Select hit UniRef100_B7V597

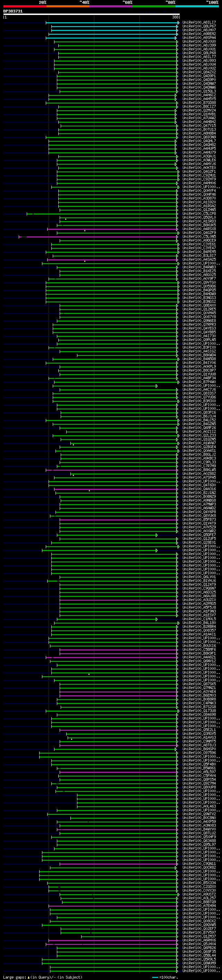coord(199,933)
